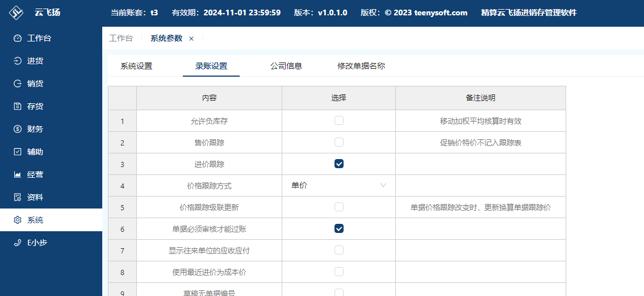Image resolution: width=644 pixels, height=296 pixels.
Task: Click the 售价跟踪 row label
Action: click(x=209, y=143)
